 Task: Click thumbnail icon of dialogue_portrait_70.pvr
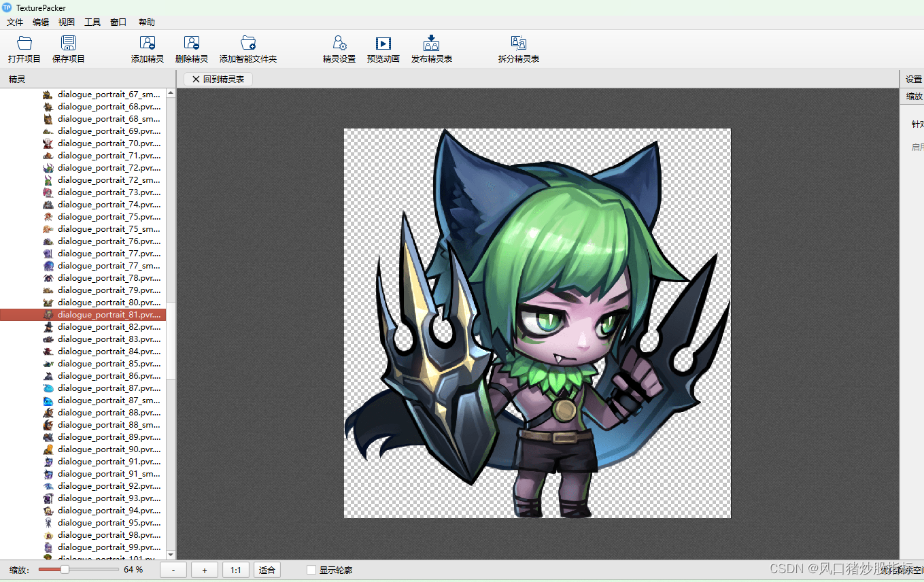48,143
